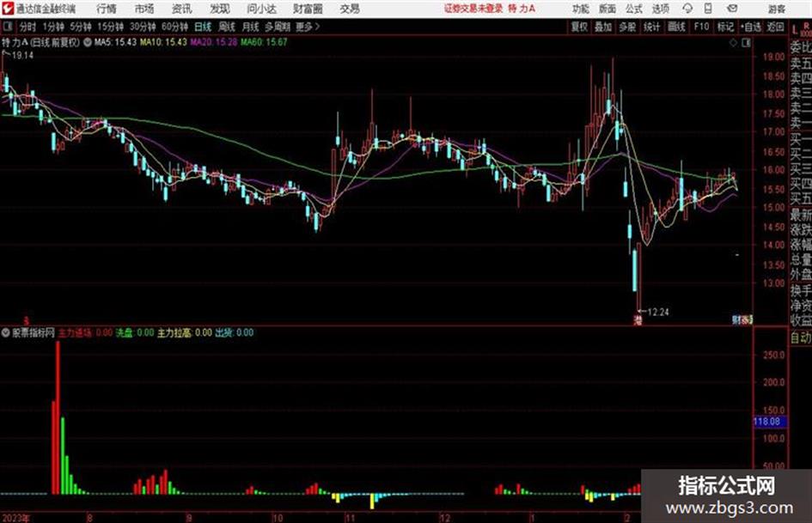
Task: Switch to the 60分钟 period
Action: click(x=175, y=27)
